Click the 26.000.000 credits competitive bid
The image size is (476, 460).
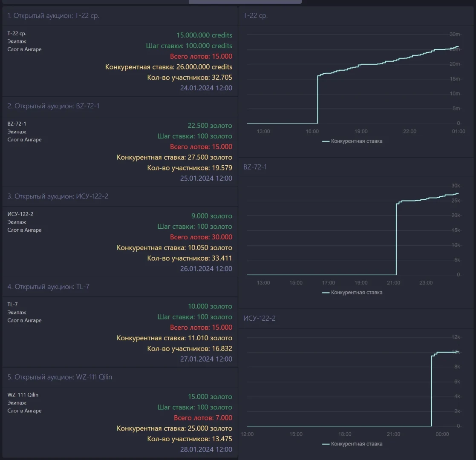click(x=169, y=67)
